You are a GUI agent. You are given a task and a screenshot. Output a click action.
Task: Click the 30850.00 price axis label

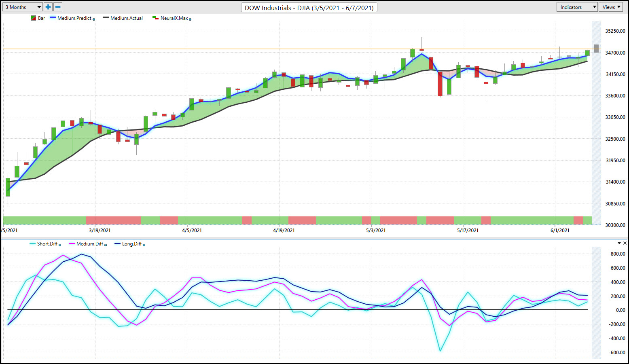(x=615, y=204)
